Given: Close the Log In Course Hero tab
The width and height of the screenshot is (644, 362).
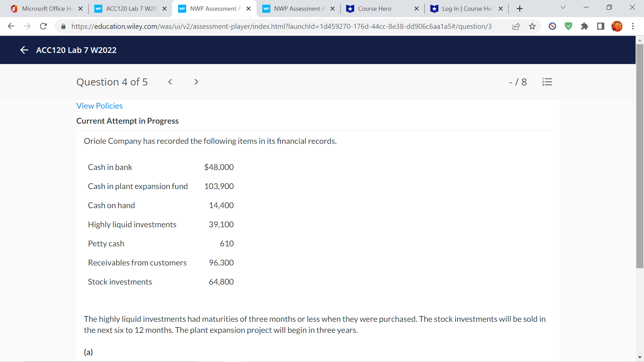Looking at the screenshot, I should [501, 8].
